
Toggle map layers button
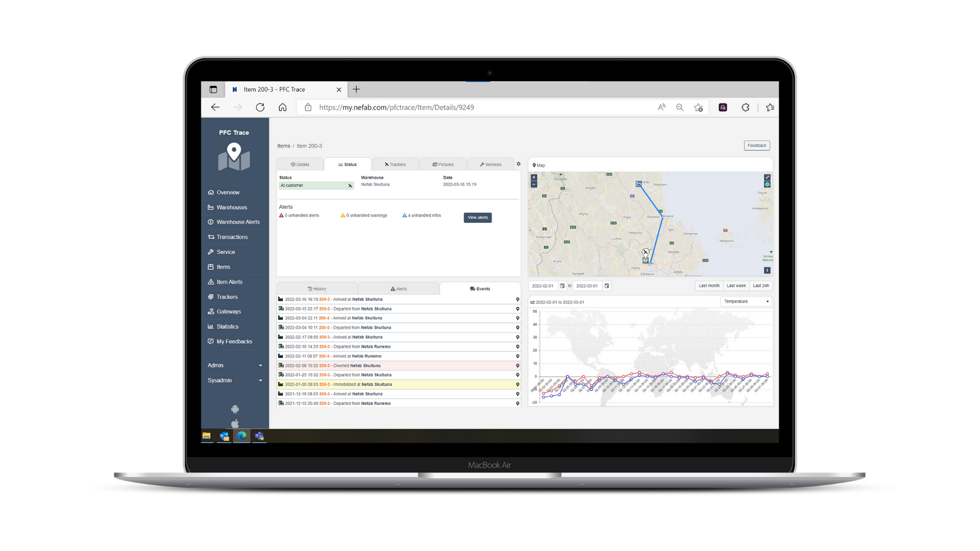[767, 185]
